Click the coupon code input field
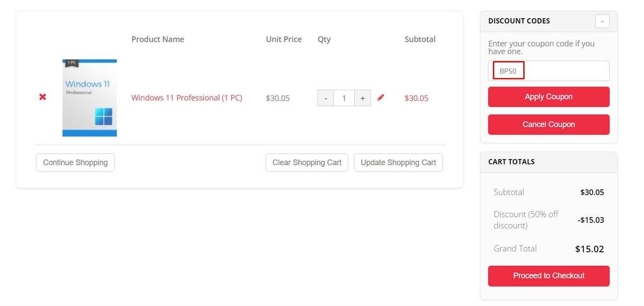Screen dimensions: 644x306 pos(548,71)
